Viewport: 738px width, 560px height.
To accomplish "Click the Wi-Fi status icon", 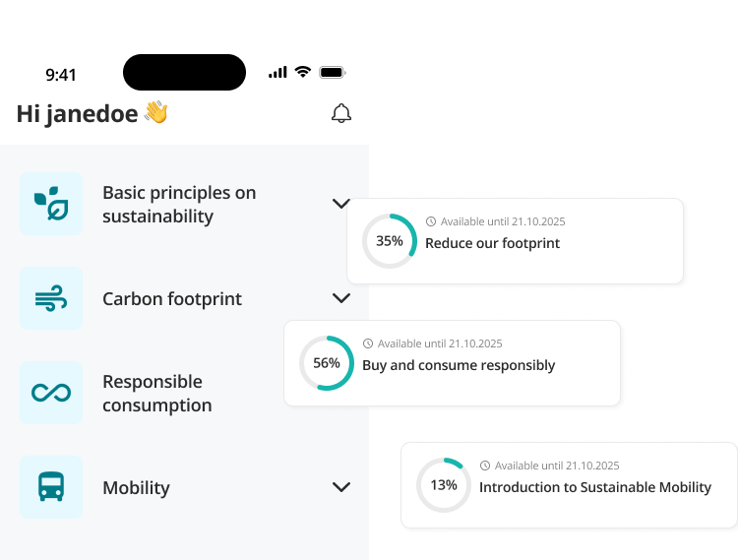I will click(x=303, y=72).
